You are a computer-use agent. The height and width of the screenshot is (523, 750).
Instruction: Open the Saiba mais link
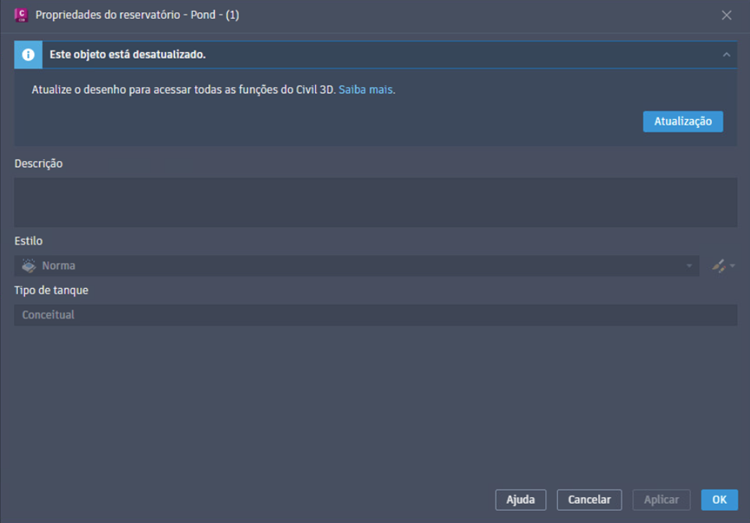click(365, 90)
